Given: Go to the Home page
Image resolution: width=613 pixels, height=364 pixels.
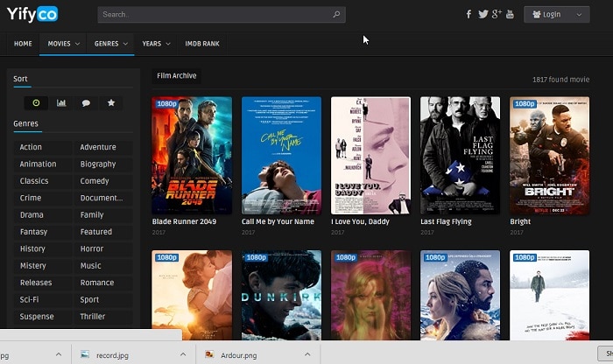Looking at the screenshot, I should click(x=23, y=44).
